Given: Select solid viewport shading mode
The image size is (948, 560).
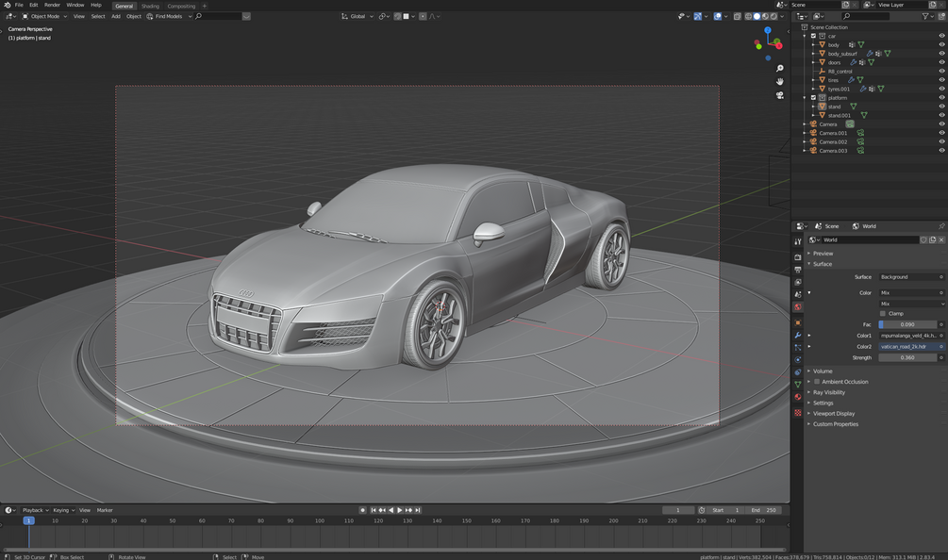Looking at the screenshot, I should [757, 16].
